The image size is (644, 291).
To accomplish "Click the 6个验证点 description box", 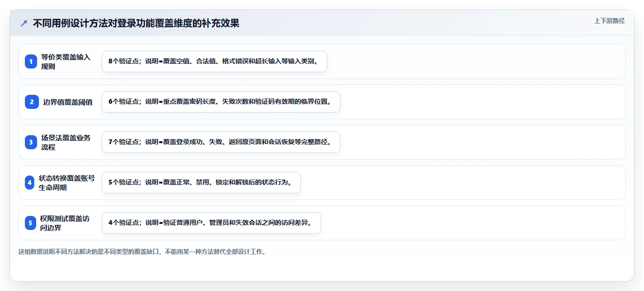I will [x=221, y=102].
